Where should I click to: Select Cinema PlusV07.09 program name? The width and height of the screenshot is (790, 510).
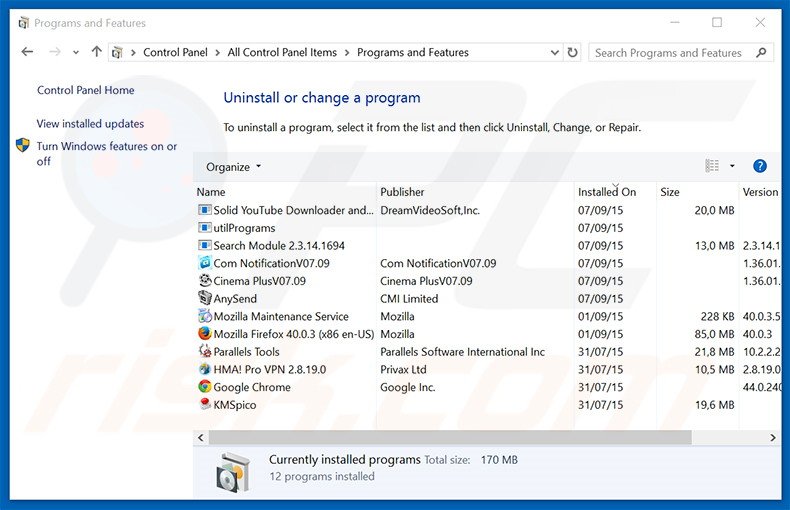[259, 281]
